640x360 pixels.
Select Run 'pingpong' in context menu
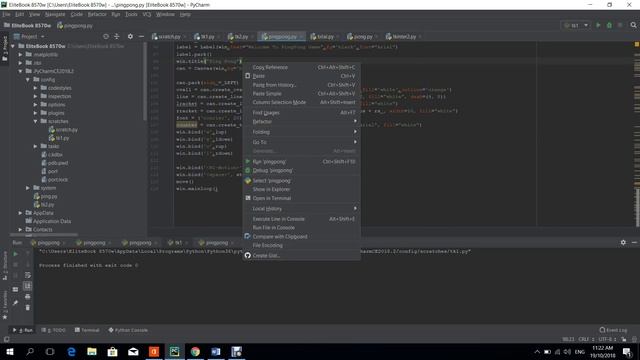[x=301, y=162]
